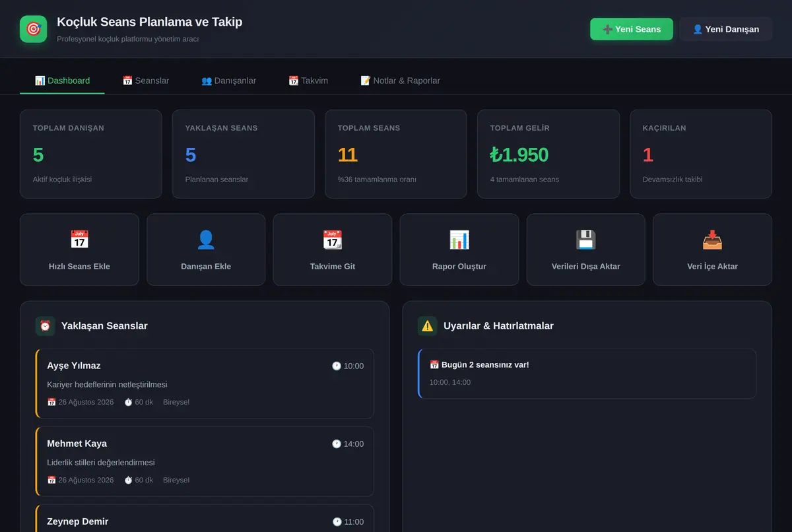Open the Dashboard tab
792x532 pixels.
coord(62,81)
